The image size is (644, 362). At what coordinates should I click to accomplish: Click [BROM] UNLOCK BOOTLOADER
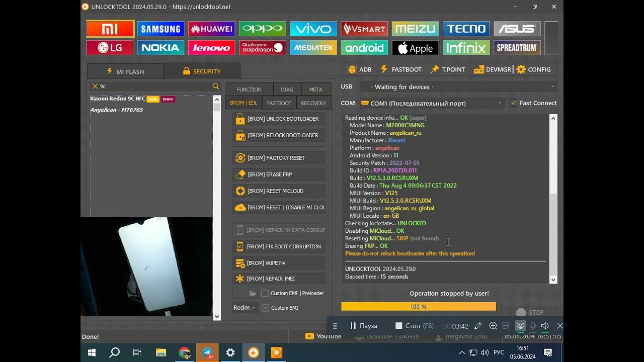coord(279,119)
